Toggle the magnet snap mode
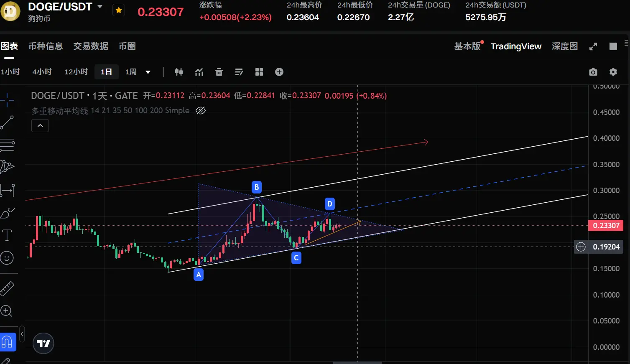Viewport: 630px width, 364px height. pyautogui.click(x=8, y=342)
